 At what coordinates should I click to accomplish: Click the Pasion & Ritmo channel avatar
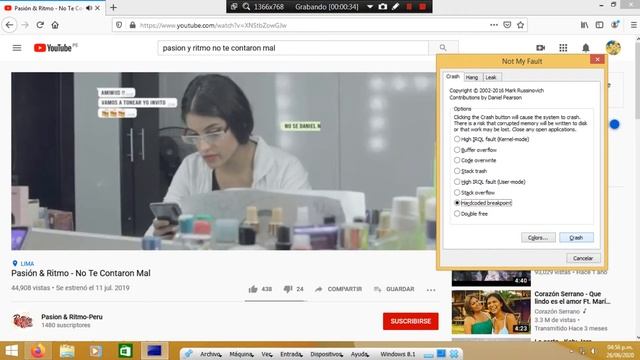point(23,321)
